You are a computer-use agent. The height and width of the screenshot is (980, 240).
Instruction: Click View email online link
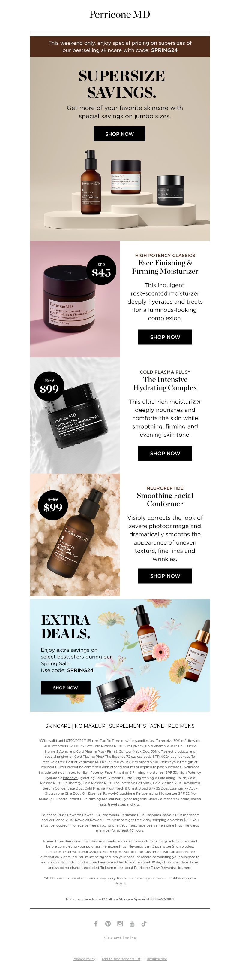coord(120,938)
